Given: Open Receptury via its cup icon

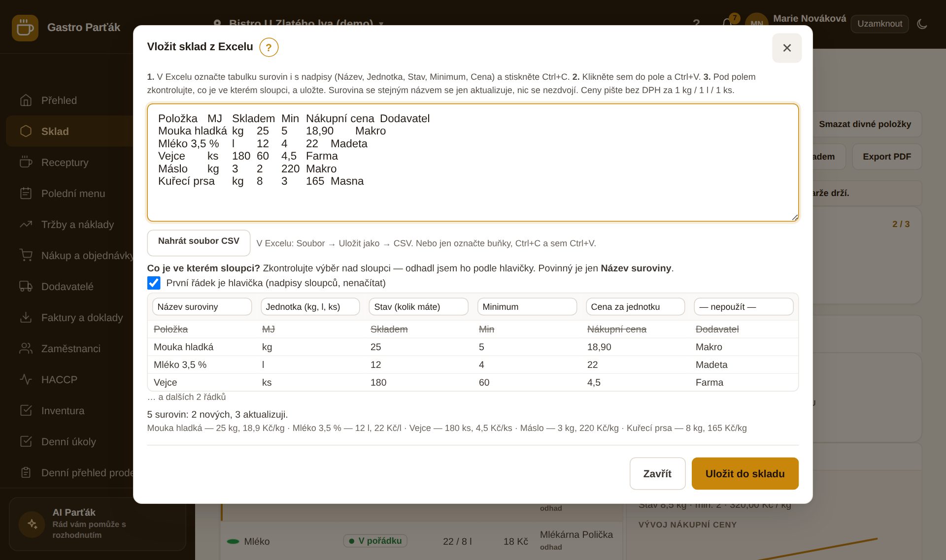Looking at the screenshot, I should [x=26, y=163].
